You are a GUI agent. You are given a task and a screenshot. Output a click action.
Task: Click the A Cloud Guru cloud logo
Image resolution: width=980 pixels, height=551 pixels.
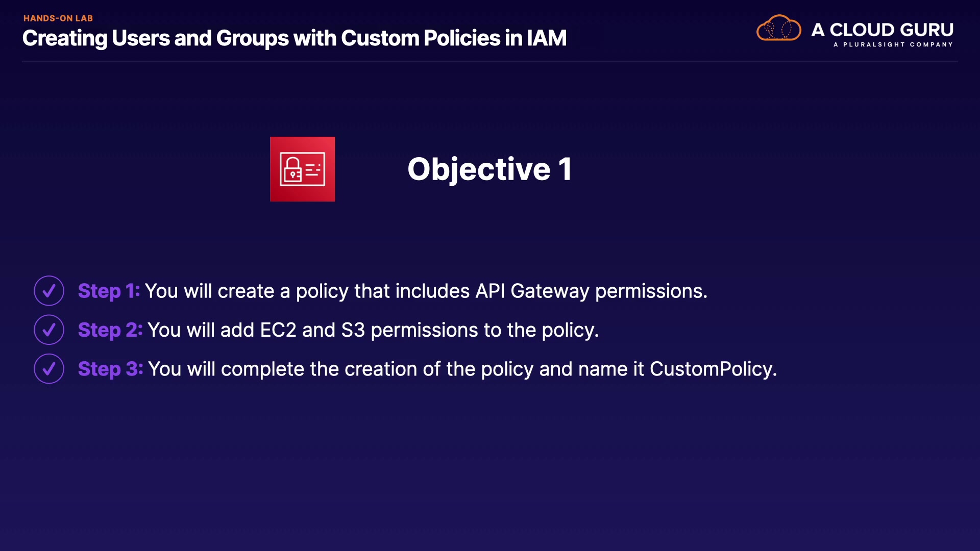tap(778, 29)
